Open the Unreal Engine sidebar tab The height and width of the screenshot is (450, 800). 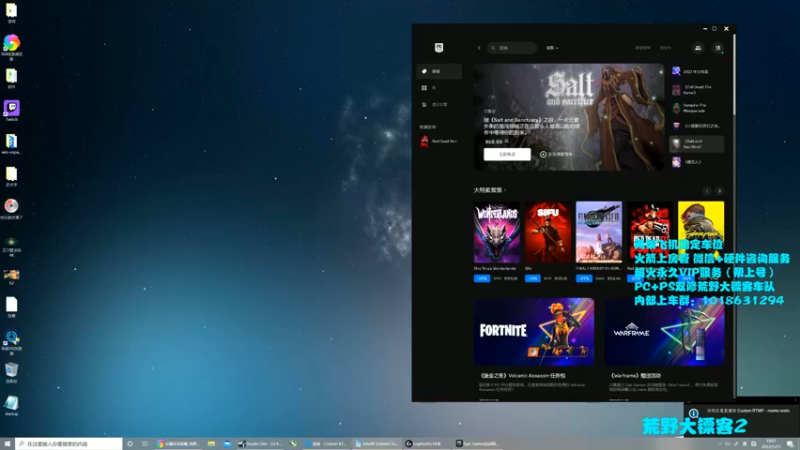(x=439, y=105)
